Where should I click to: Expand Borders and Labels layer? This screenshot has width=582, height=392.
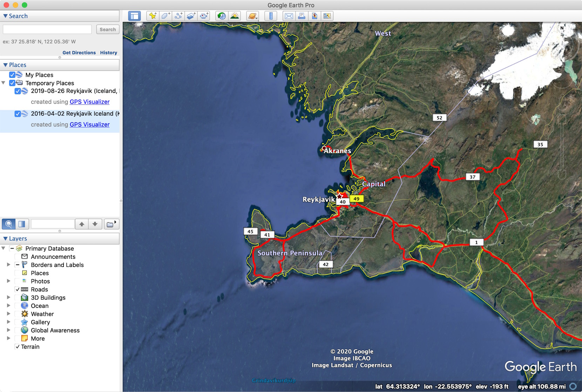9,265
